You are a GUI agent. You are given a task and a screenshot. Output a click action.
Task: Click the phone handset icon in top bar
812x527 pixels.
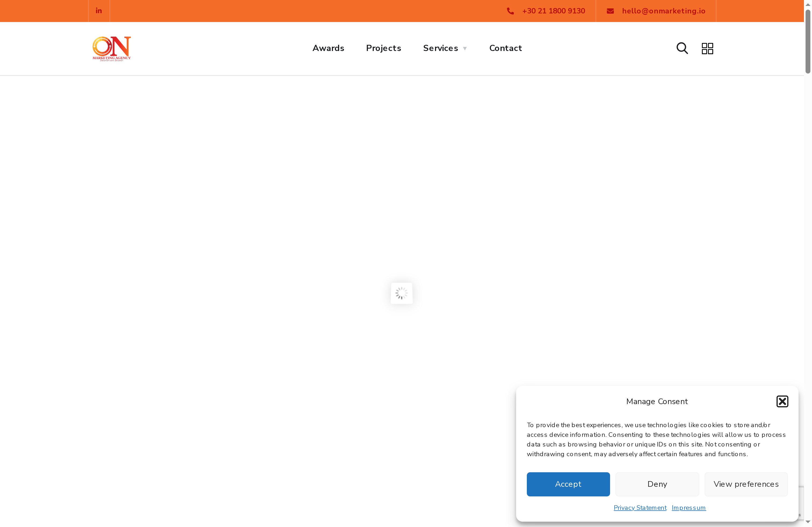[x=510, y=10]
